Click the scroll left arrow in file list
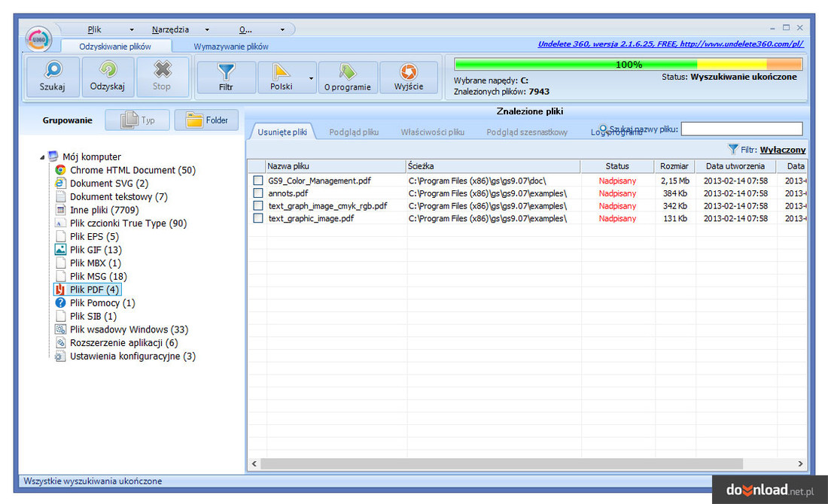828x504 pixels. click(x=254, y=463)
